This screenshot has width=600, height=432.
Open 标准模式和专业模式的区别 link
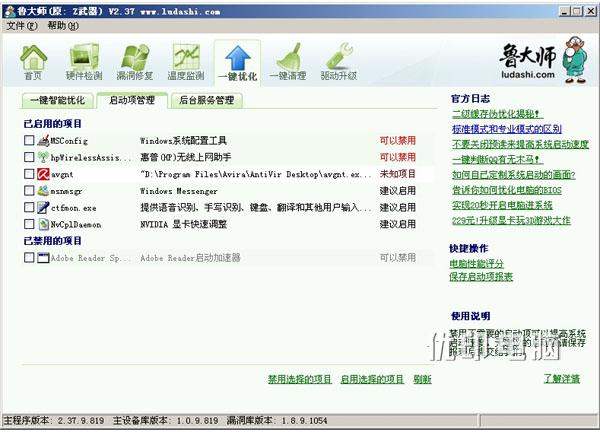pyautogui.click(x=507, y=129)
